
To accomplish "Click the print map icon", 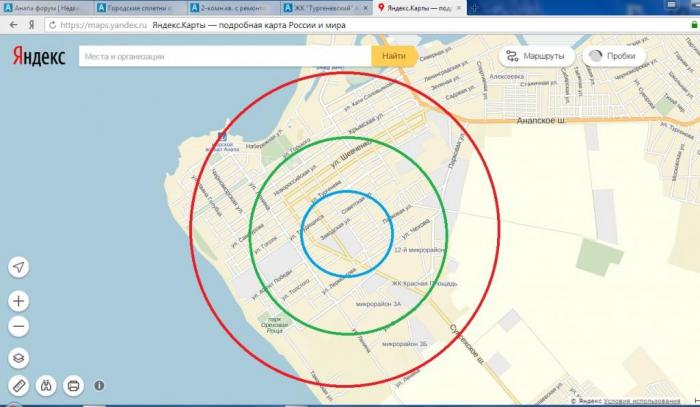I will pos(74,385).
